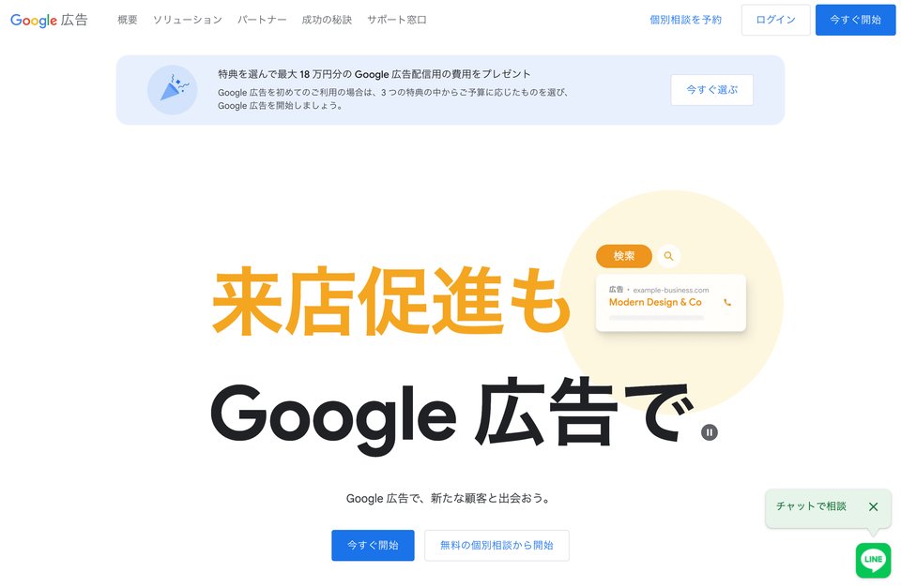Viewport: 901px width, 588px height.
Task: Click the ログイン button
Action: (x=776, y=20)
